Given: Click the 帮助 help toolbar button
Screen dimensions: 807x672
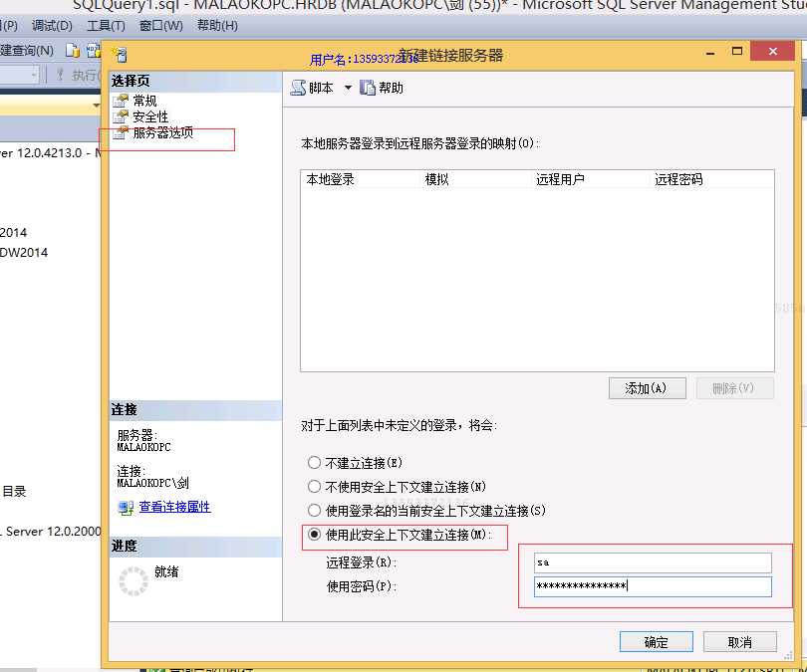Looking at the screenshot, I should (382, 88).
